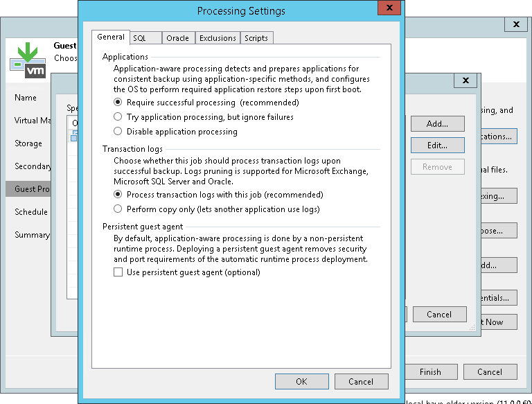Go to Storage wizard step
The image size is (532, 404).
28,143
